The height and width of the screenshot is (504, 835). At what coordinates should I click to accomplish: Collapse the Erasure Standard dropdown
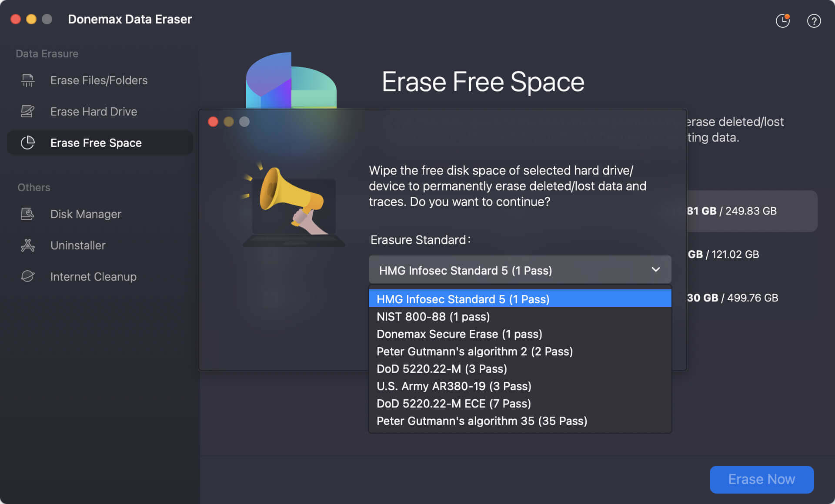click(x=656, y=269)
